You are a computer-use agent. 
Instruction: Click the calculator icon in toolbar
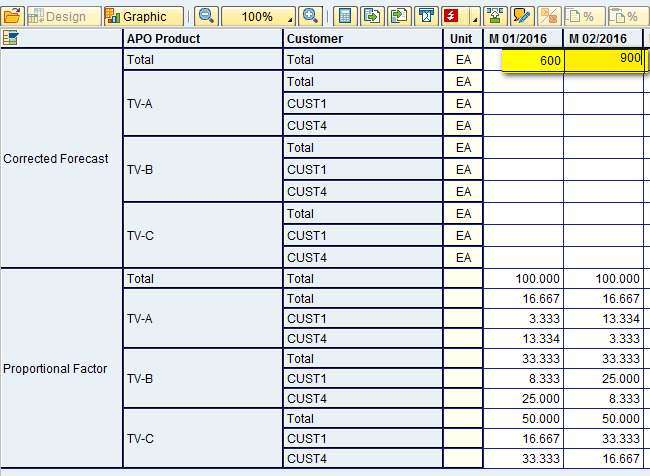[345, 16]
